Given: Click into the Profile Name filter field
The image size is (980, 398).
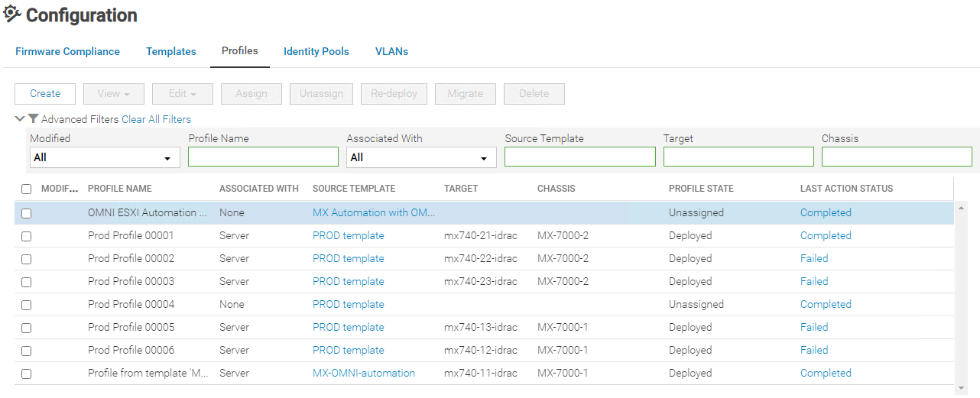Looking at the screenshot, I should pyautogui.click(x=263, y=157).
